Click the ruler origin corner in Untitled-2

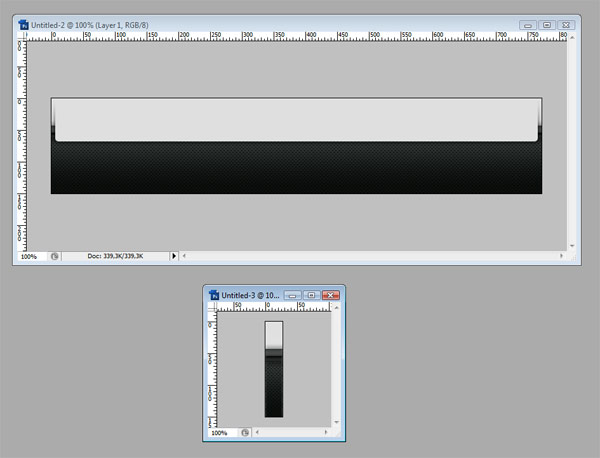pyautogui.click(x=22, y=36)
